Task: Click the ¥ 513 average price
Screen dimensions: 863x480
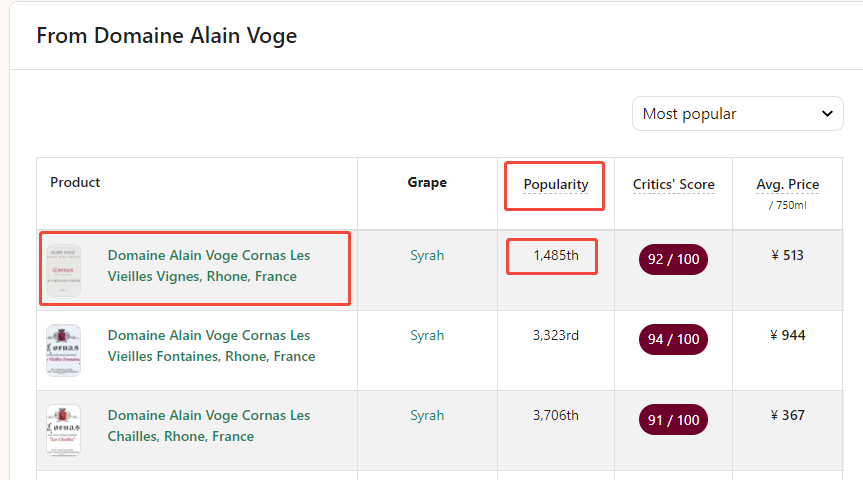Action: click(788, 255)
